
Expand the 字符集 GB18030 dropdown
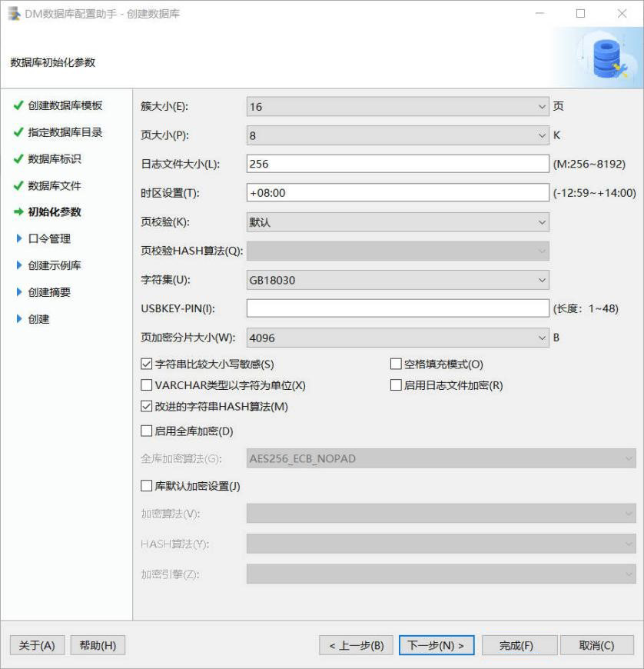pyautogui.click(x=397, y=281)
